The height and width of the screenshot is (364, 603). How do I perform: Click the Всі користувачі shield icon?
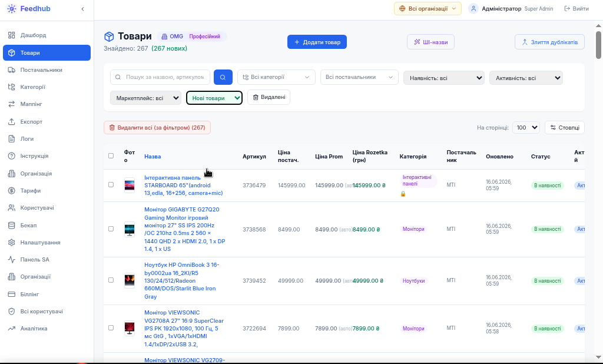coord(12,312)
